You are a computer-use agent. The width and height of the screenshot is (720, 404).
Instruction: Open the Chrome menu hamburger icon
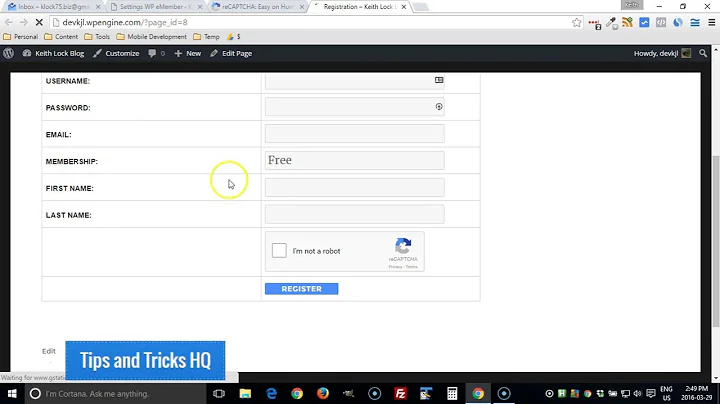coord(712,22)
